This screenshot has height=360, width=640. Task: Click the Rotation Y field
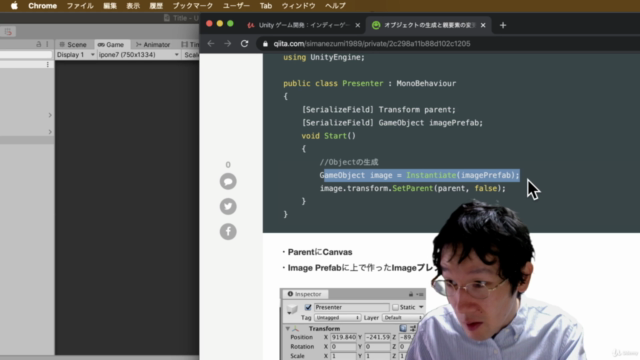(378, 347)
